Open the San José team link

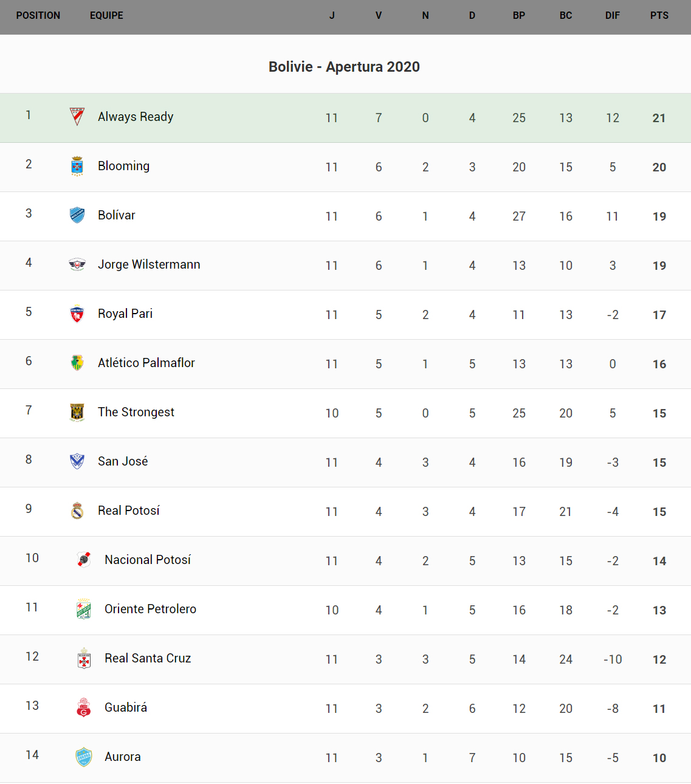click(123, 461)
